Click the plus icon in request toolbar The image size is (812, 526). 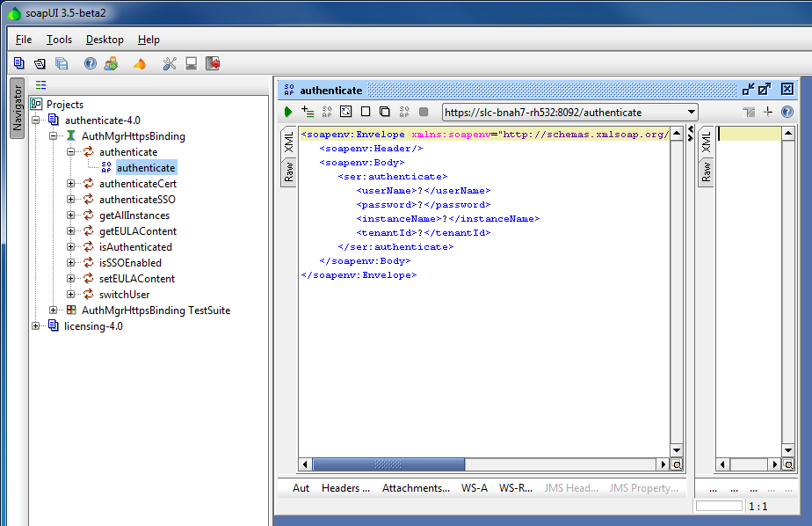coord(768,112)
